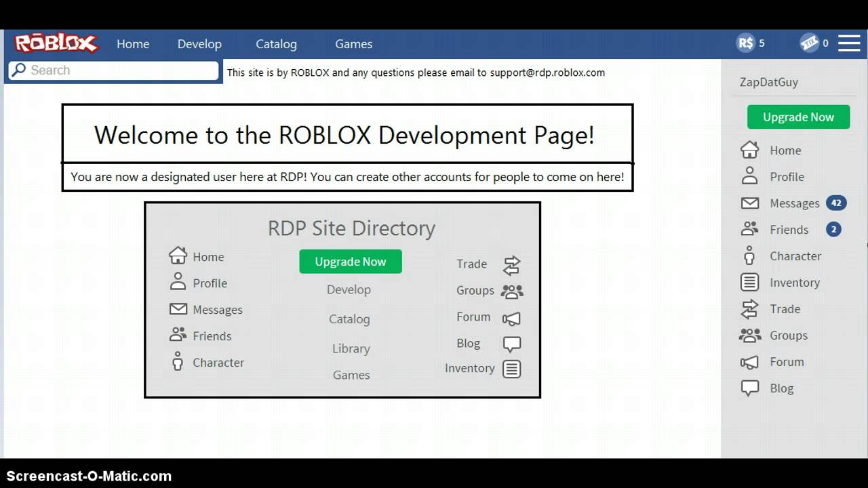Viewport: 868px width, 488px height.
Task: Click the Trade arrows icon in directory
Action: click(512, 265)
